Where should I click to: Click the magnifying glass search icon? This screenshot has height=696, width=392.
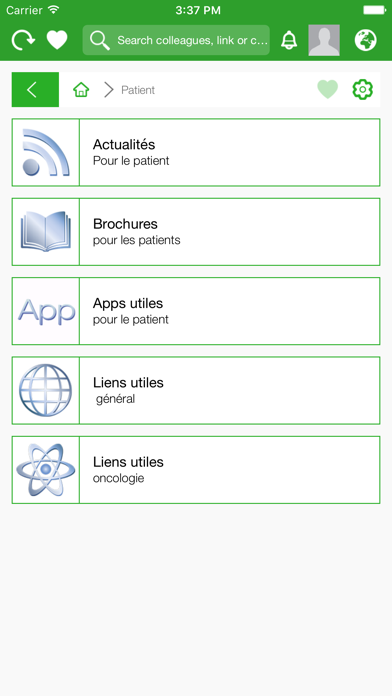click(99, 40)
